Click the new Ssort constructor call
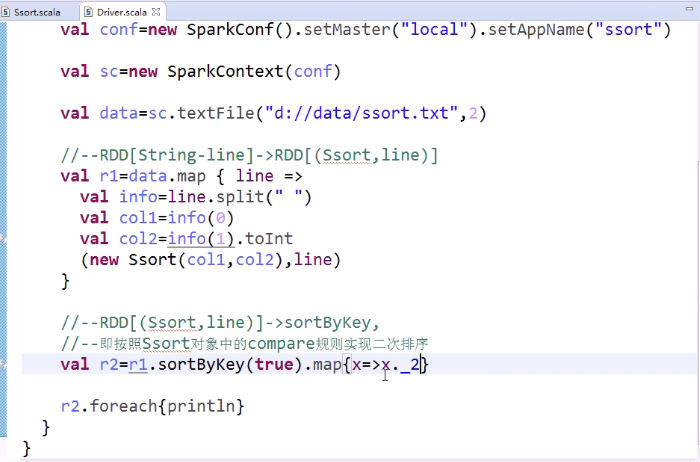The height and width of the screenshot is (462, 700). pyautogui.click(x=186, y=260)
